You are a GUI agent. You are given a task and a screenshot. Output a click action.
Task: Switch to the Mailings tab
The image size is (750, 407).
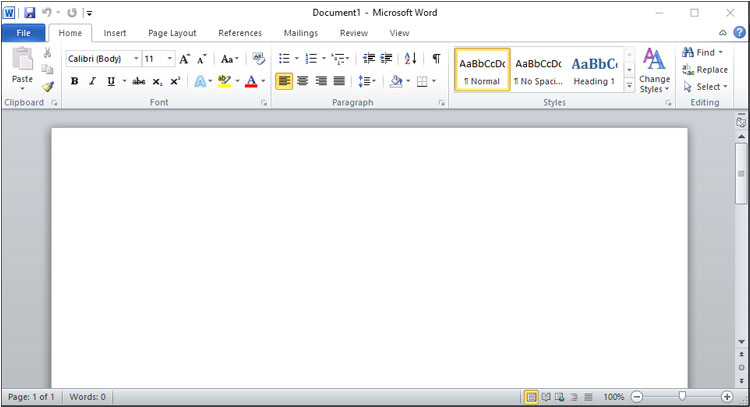pos(301,33)
